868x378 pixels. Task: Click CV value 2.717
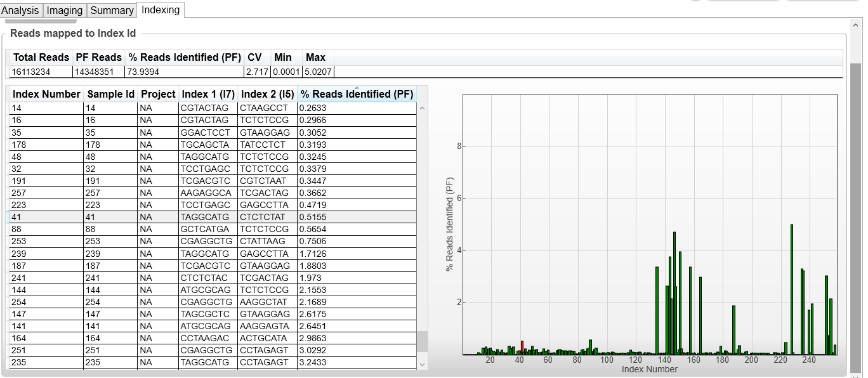click(257, 72)
